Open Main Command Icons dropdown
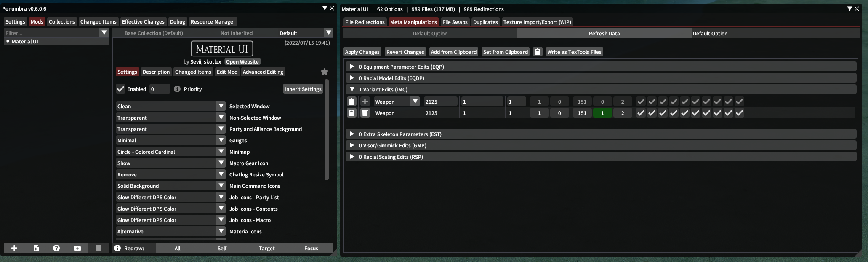 (171, 186)
